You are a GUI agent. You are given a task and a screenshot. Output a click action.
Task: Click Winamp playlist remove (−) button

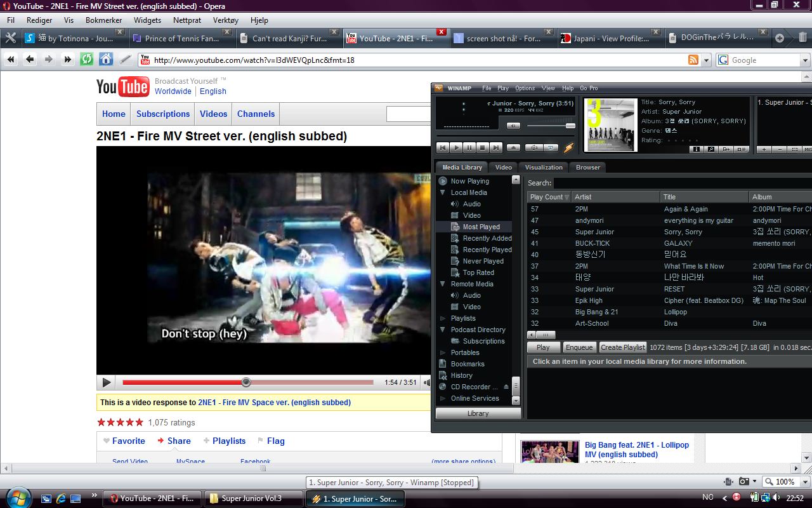(780, 149)
